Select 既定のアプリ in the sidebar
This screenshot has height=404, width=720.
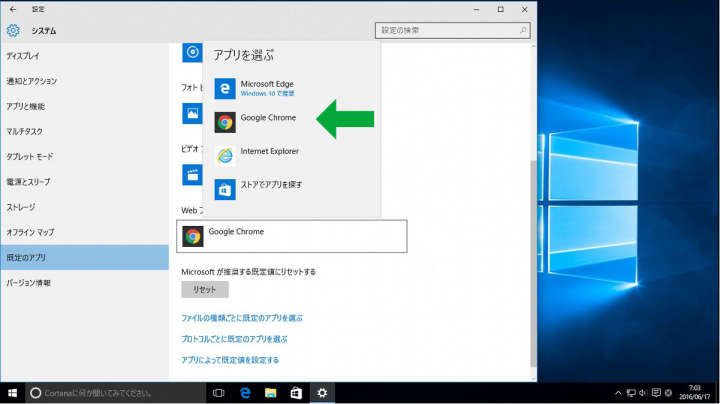[x=84, y=258]
